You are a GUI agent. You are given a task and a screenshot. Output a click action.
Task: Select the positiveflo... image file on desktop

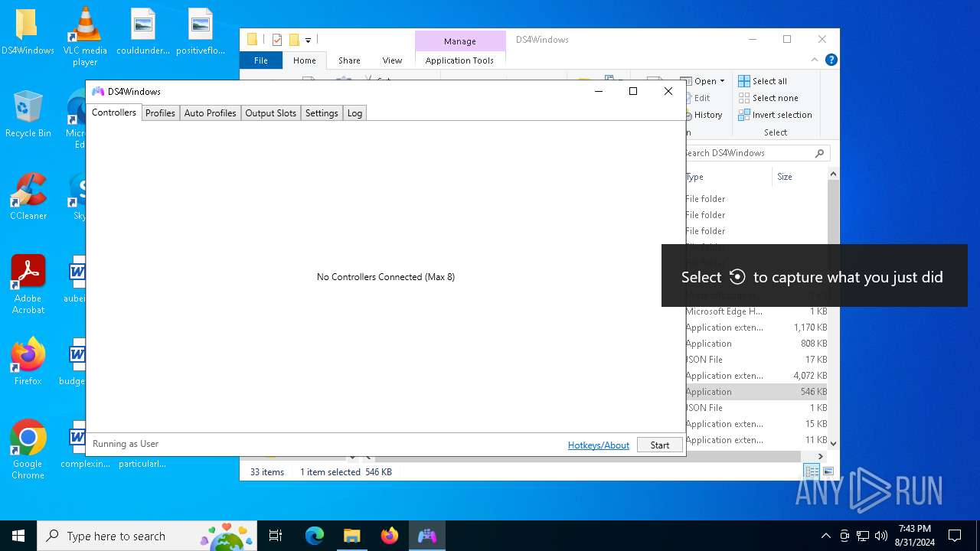pos(201,32)
